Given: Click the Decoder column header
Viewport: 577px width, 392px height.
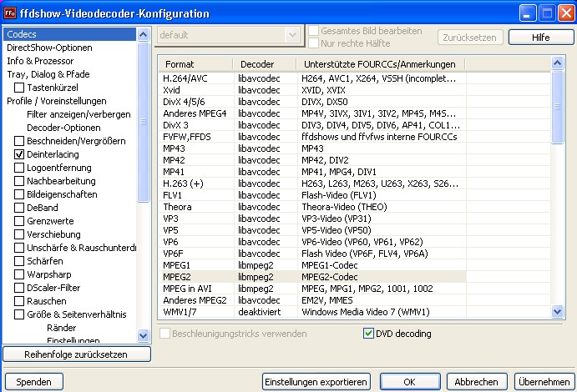Looking at the screenshot, I should click(x=257, y=64).
